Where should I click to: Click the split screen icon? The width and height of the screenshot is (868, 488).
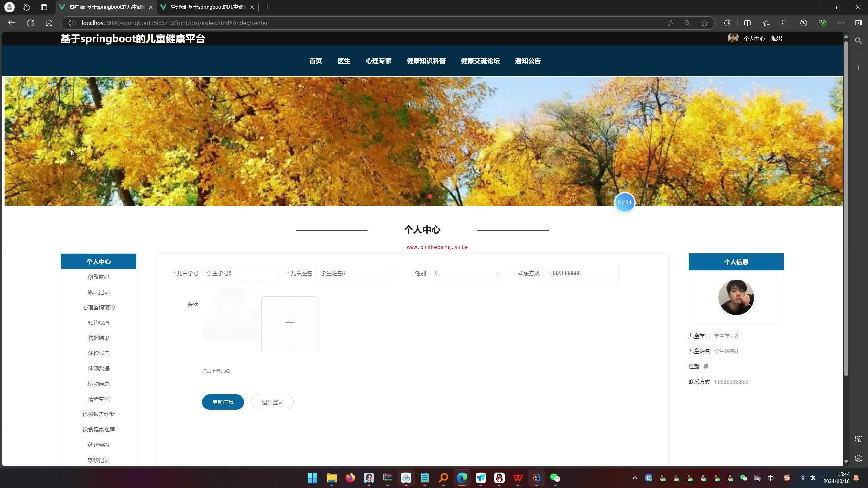click(x=747, y=23)
